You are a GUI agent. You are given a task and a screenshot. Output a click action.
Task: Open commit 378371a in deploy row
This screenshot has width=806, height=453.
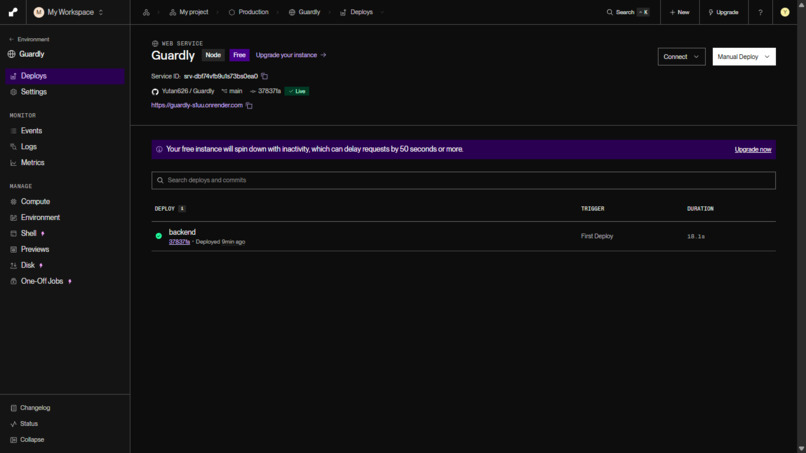click(x=179, y=242)
